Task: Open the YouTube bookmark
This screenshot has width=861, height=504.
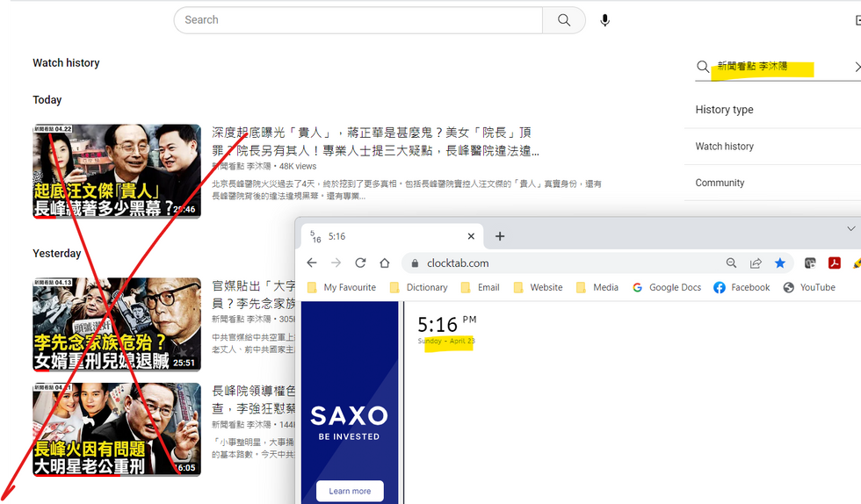Action: tap(809, 287)
